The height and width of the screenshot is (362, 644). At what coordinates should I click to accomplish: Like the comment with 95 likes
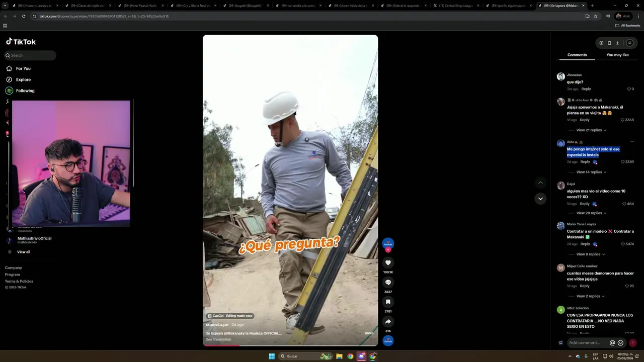626,286
